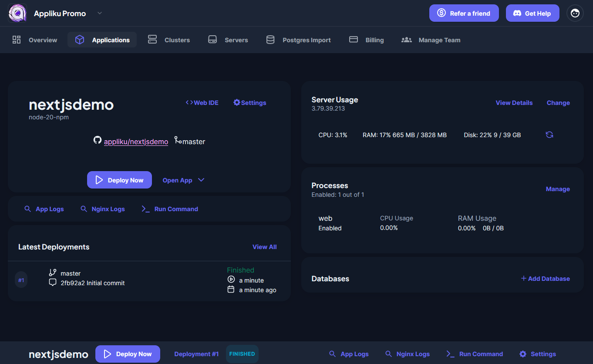Open App Logs in the bottom bar
The image size is (593, 364).
(x=349, y=354)
